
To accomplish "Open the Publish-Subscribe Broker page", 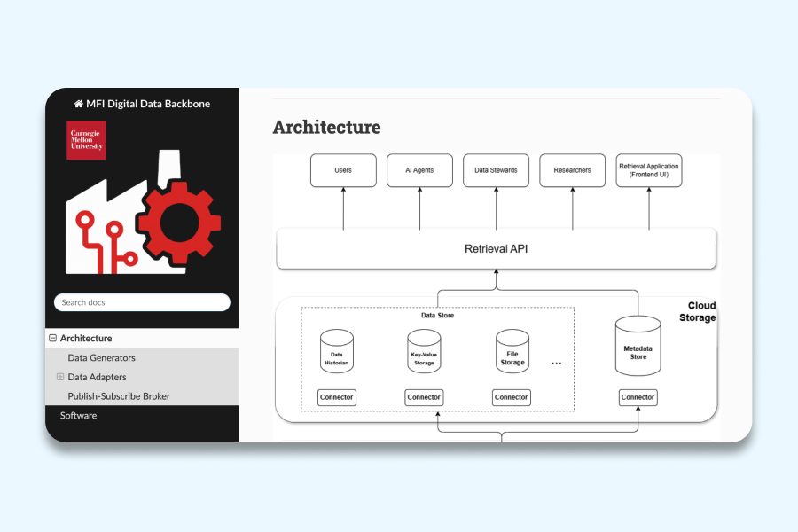I will pyautogui.click(x=119, y=396).
